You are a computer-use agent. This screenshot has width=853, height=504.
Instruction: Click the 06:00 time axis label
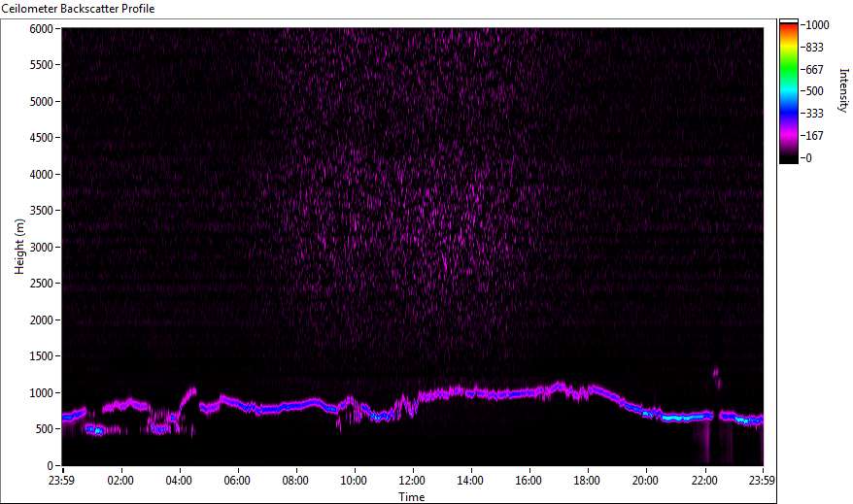click(237, 481)
